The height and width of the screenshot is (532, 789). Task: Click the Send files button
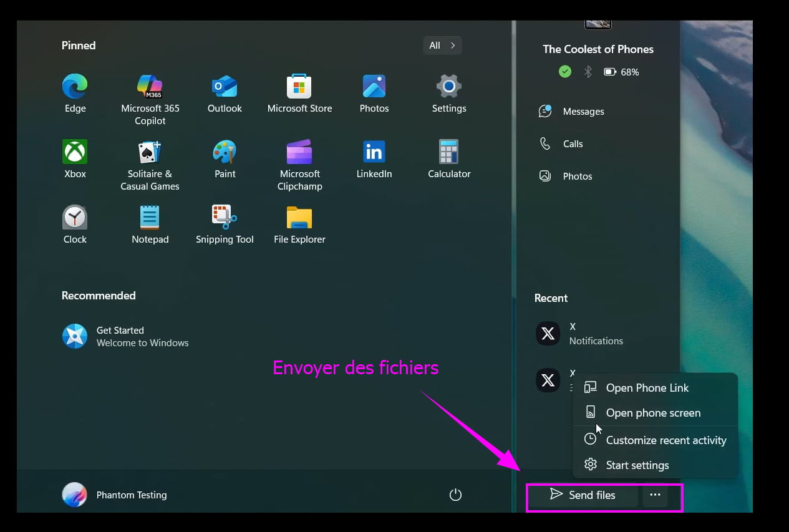[x=583, y=495]
